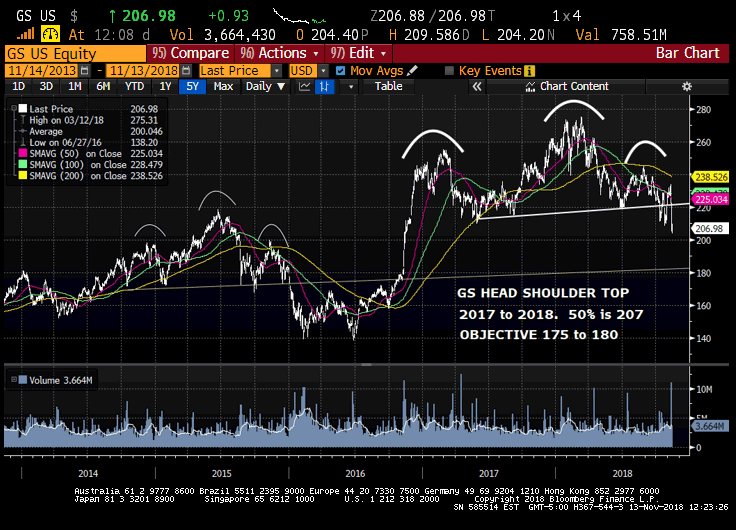This screenshot has width=736, height=530.
Task: Click the Bar Chart title label
Action: (687, 53)
